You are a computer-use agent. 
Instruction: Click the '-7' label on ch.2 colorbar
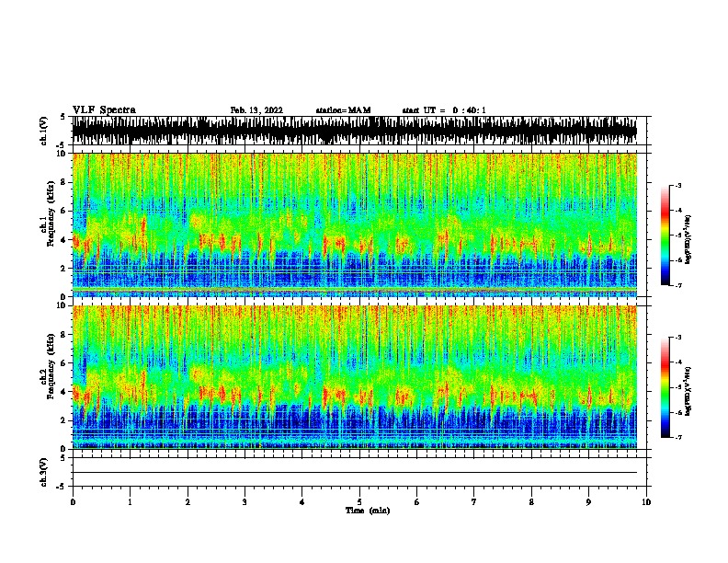677,438
